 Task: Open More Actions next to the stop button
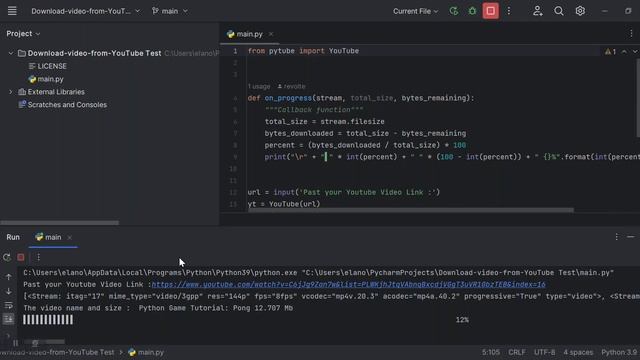tap(509, 11)
